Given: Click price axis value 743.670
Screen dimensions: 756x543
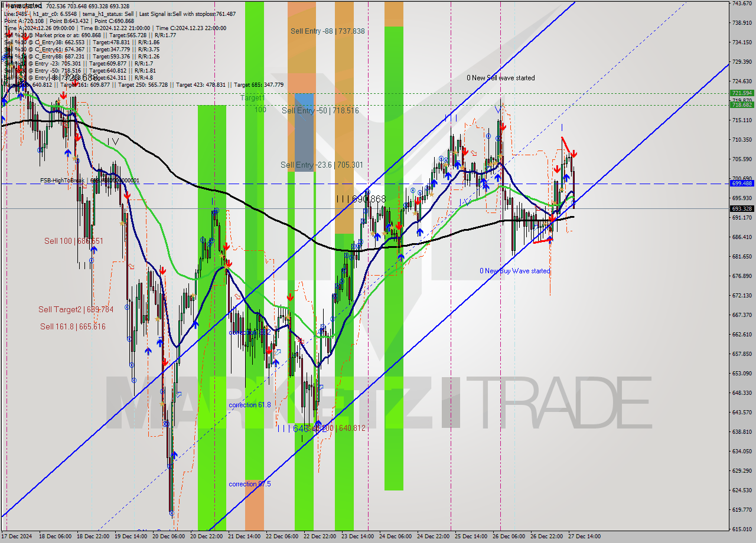Looking at the screenshot, I should (x=742, y=4).
